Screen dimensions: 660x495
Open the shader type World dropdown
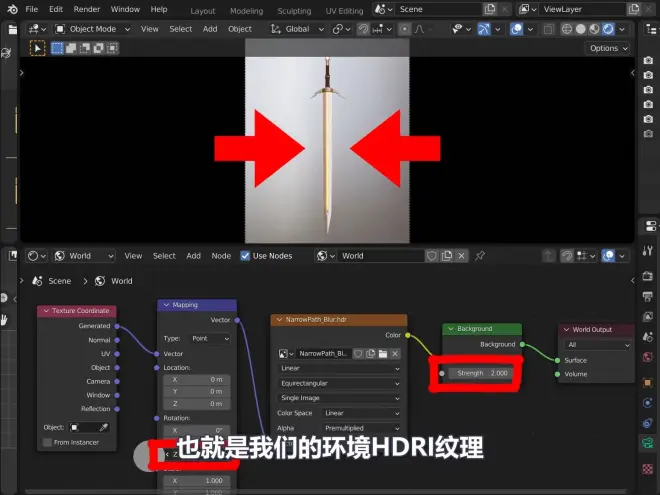(x=84, y=256)
